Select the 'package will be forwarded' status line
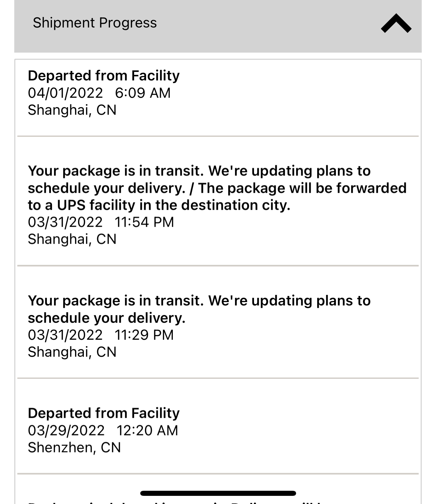Viewport: 436px width, 504px height. click(x=302, y=188)
